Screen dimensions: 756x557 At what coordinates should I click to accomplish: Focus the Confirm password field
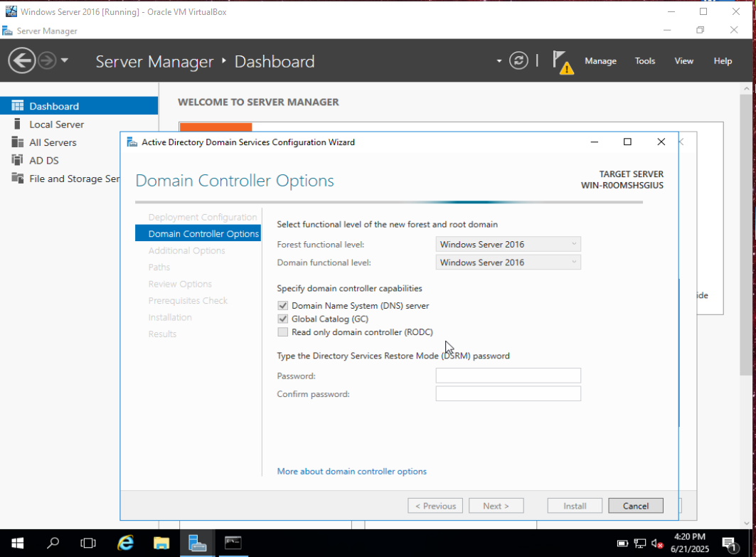(508, 393)
